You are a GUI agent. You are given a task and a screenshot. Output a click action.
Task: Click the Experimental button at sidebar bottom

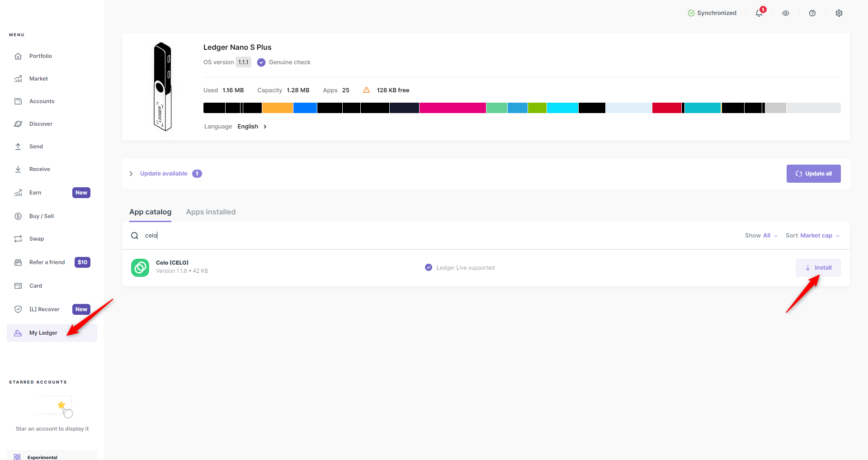52,455
